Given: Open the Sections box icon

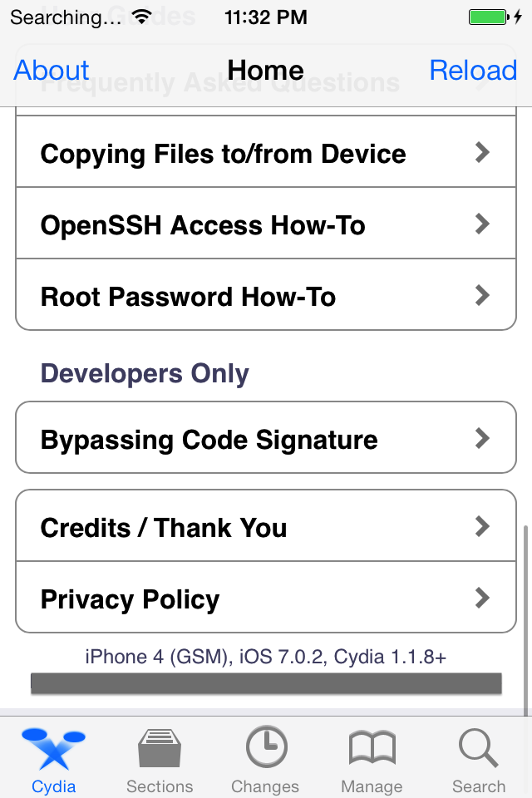Looking at the screenshot, I should (x=160, y=748).
